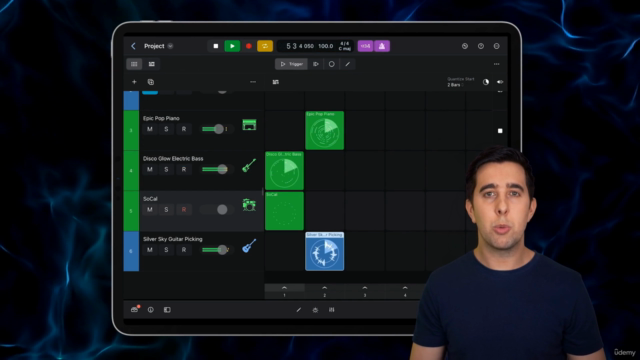Open the history clock icon in the top bar
This screenshot has width=640, height=360.
(464, 46)
